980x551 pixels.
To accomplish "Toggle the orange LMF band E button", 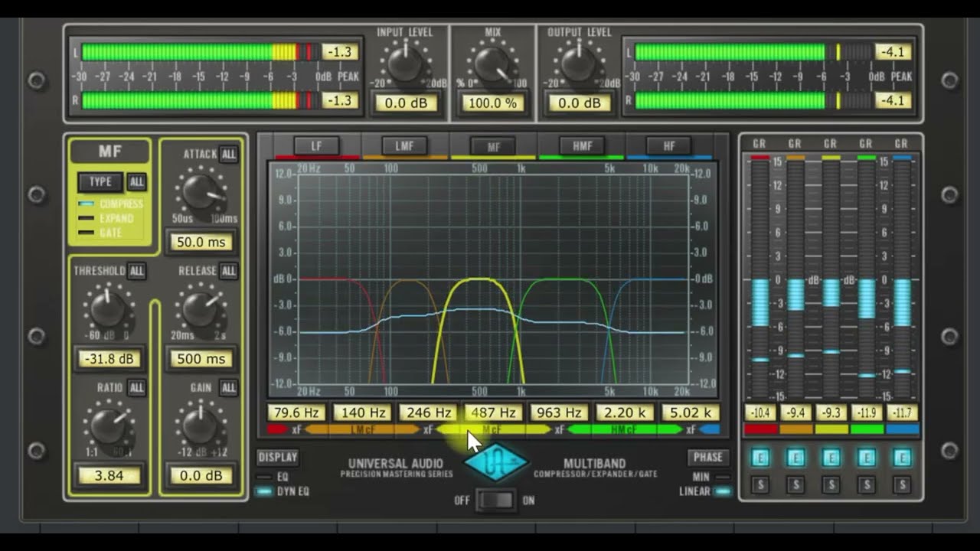I will click(x=795, y=458).
